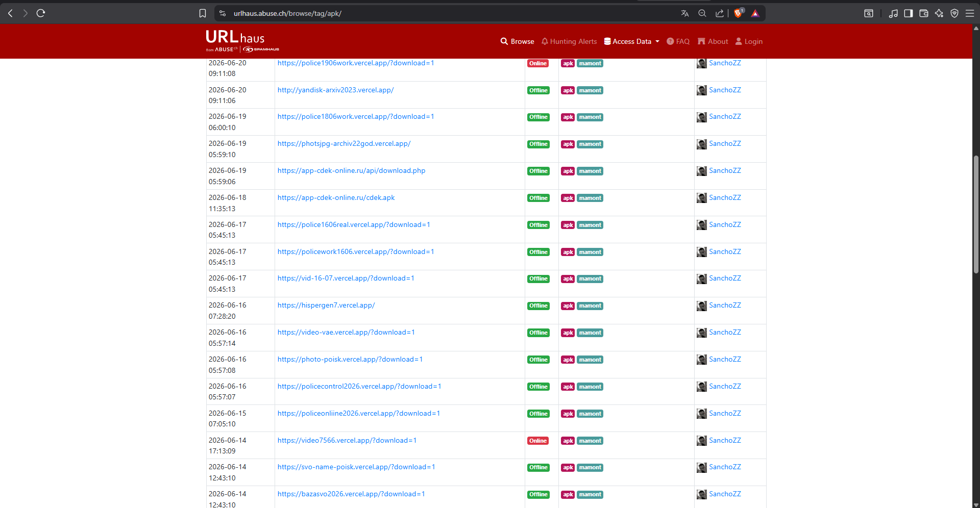Image resolution: width=980 pixels, height=508 pixels.
Task: Open the zoom magnifier icon in address bar
Action: point(702,13)
